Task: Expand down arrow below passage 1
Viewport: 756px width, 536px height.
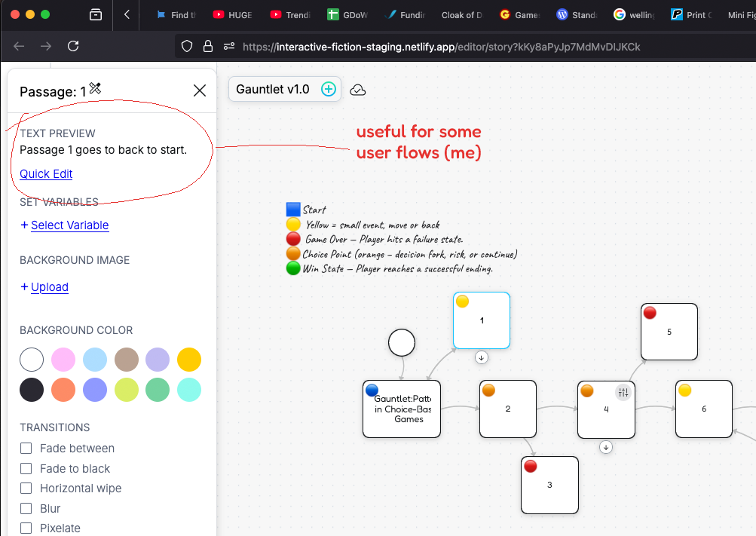Action: click(481, 357)
